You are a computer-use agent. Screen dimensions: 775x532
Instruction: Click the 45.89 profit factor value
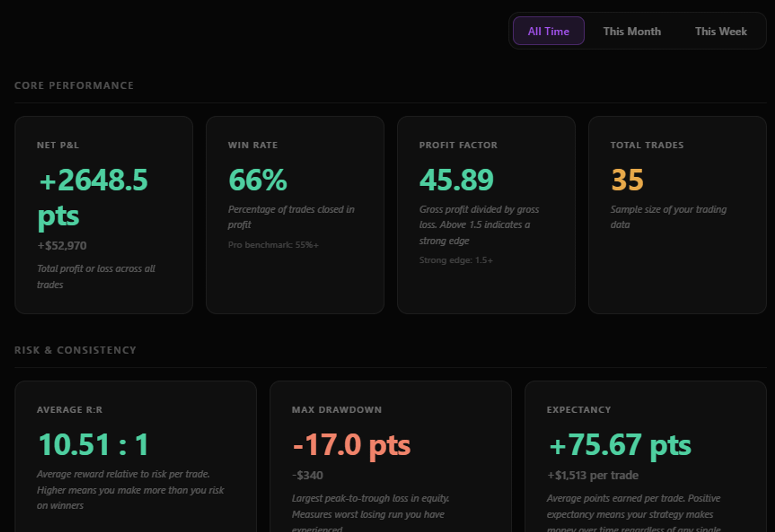pyautogui.click(x=456, y=180)
